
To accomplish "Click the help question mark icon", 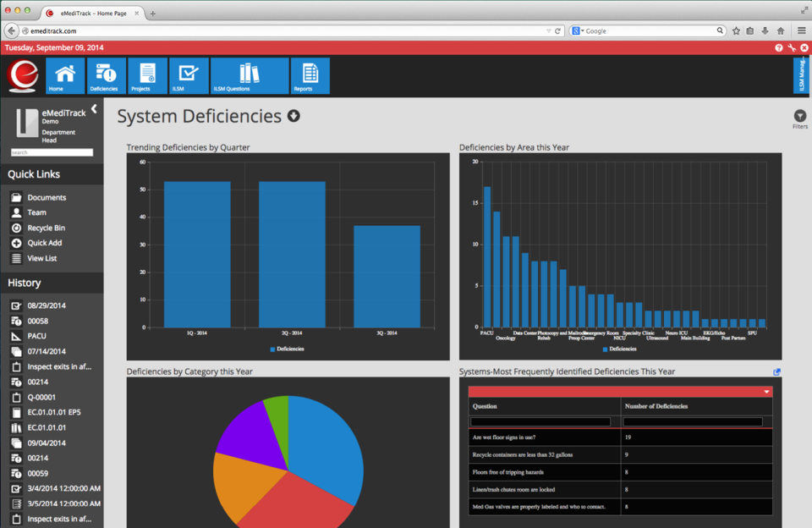I will tap(779, 47).
